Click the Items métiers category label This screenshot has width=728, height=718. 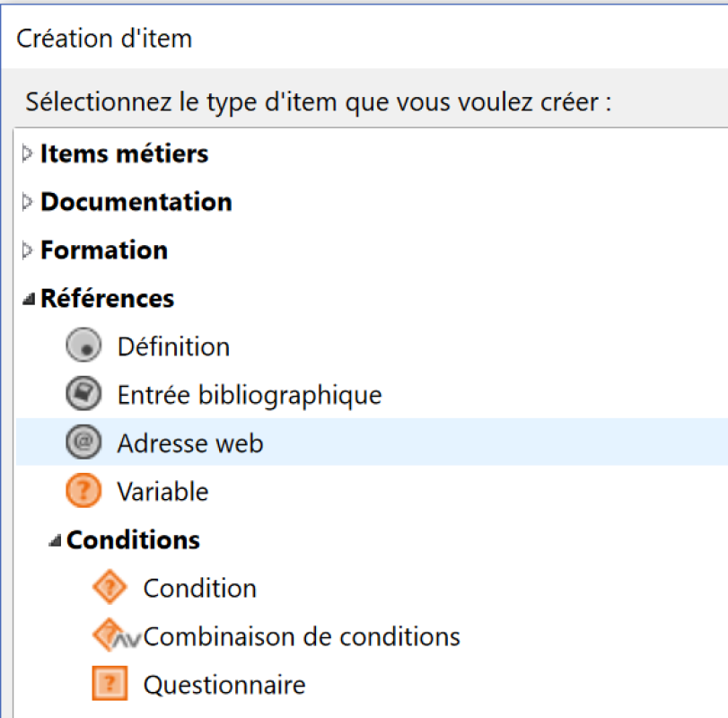(x=124, y=154)
